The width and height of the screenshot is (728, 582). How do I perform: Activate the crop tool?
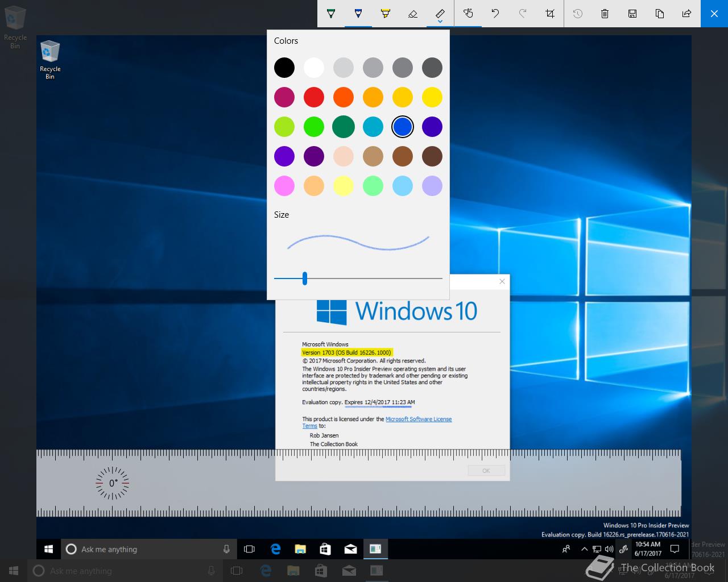click(550, 14)
